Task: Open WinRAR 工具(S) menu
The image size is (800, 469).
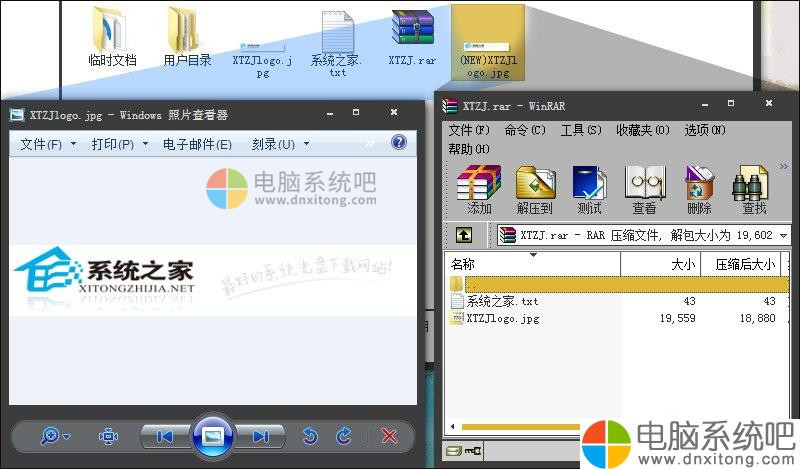Action: 581,131
